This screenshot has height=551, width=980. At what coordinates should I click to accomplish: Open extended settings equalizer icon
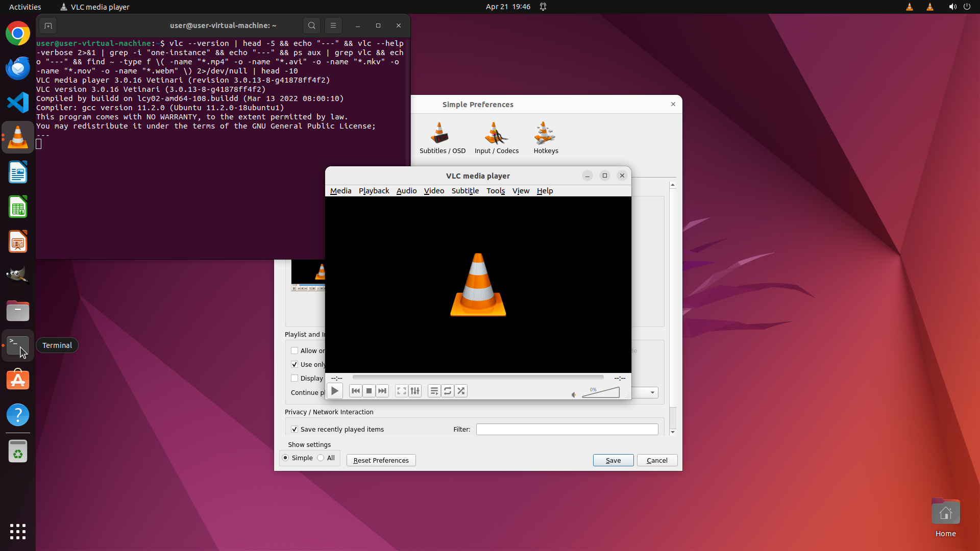point(415,391)
